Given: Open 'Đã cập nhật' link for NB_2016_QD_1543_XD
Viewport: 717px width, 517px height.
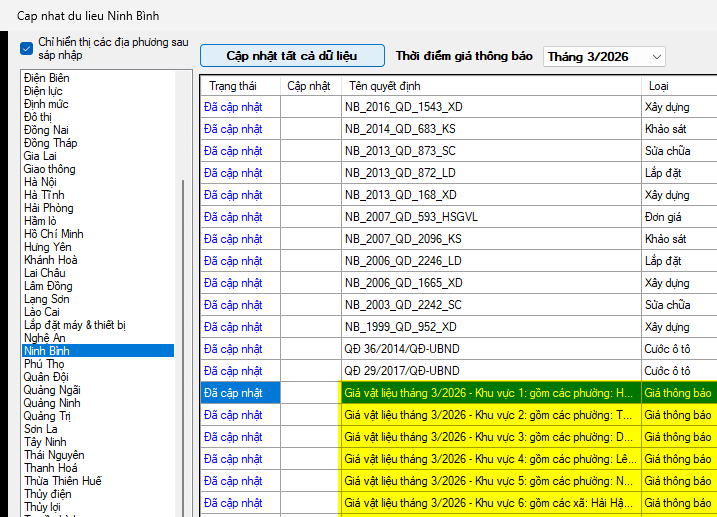Looking at the screenshot, I should (x=233, y=107).
